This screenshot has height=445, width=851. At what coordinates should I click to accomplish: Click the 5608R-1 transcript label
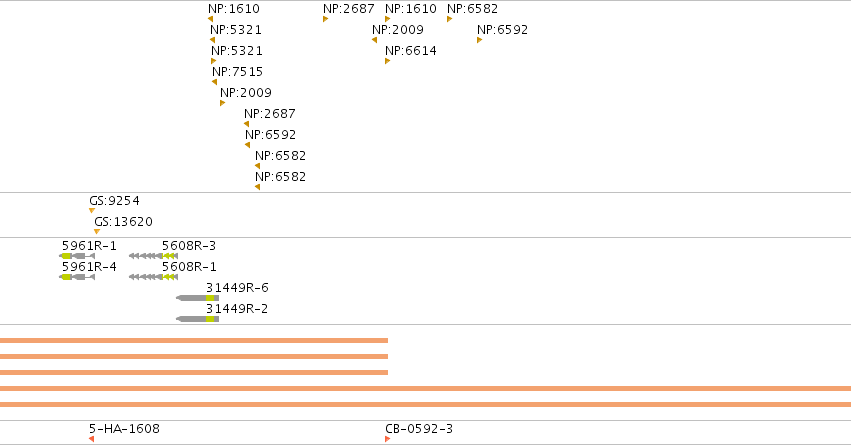pyautogui.click(x=189, y=266)
